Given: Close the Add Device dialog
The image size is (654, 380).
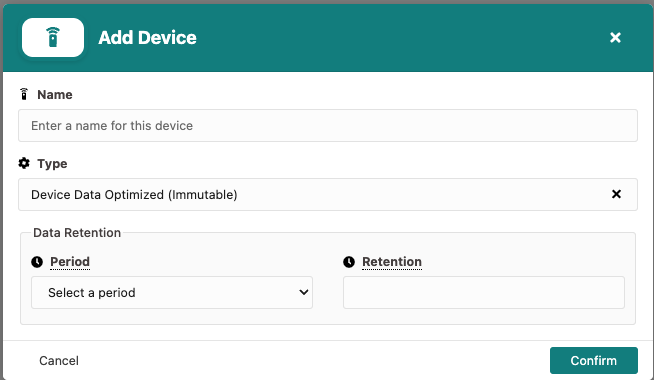Looking at the screenshot, I should click(x=615, y=38).
